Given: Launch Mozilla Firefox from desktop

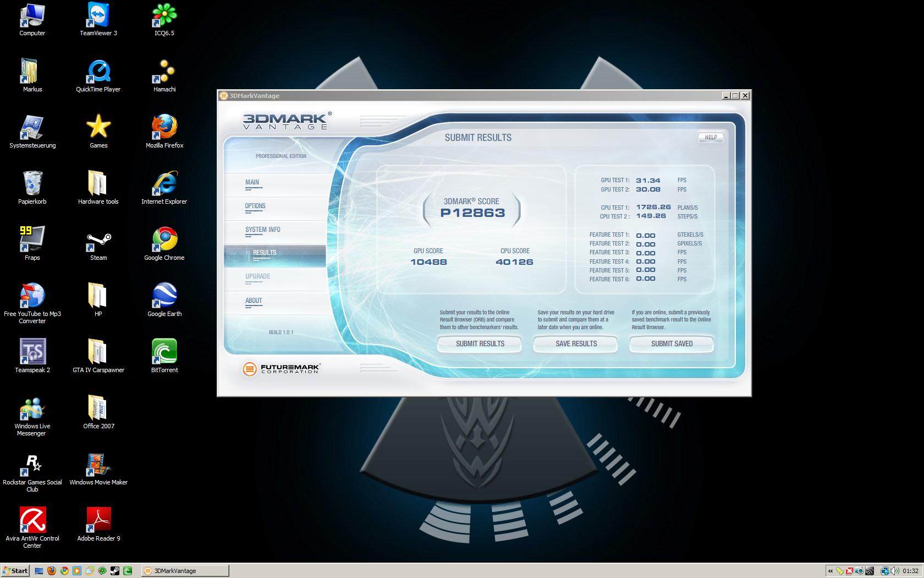Looking at the screenshot, I should [164, 132].
